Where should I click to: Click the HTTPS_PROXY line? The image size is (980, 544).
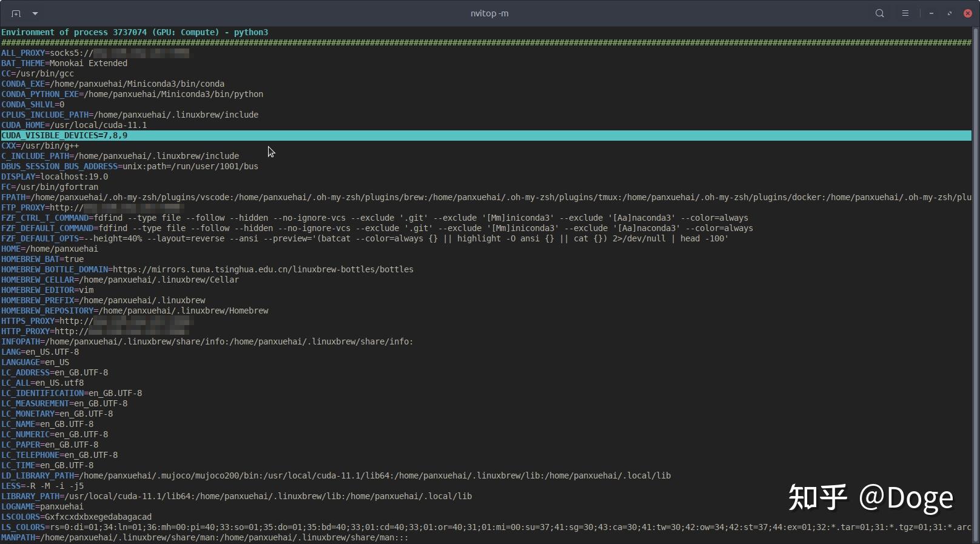tap(97, 321)
